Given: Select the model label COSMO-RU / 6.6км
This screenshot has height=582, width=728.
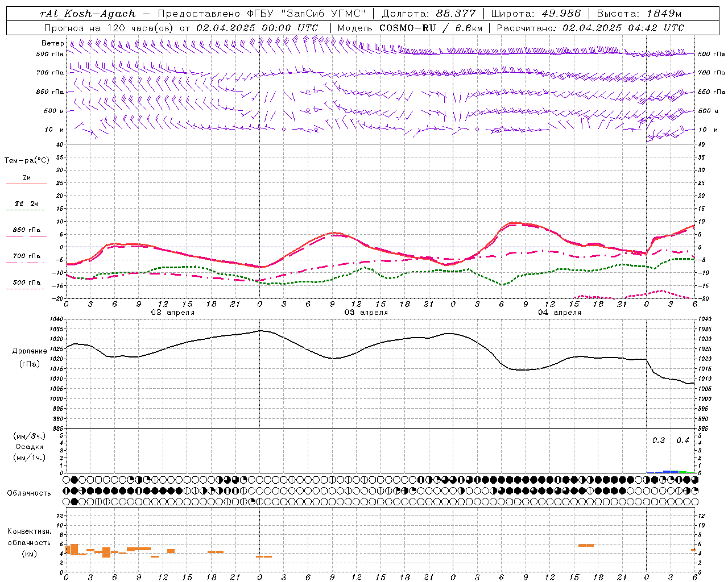Looking at the screenshot, I should (431, 28).
